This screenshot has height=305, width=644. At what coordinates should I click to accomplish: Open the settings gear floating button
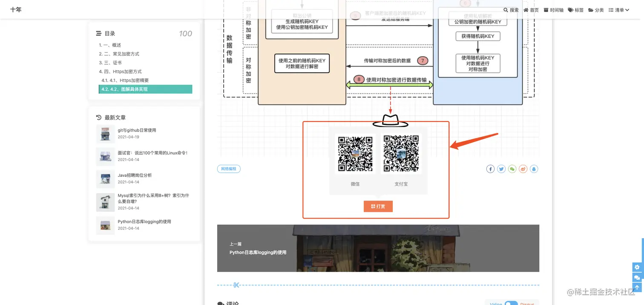pyautogui.click(x=637, y=267)
